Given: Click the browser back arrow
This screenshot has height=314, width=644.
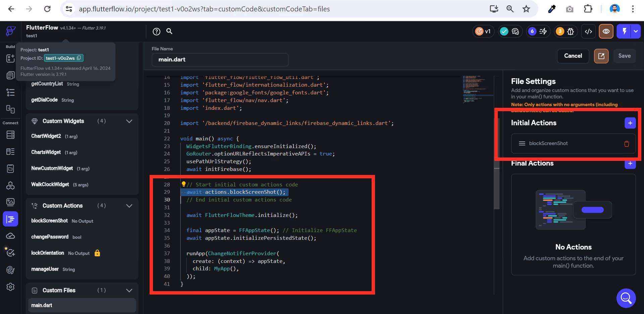Looking at the screenshot, I should click(11, 9).
